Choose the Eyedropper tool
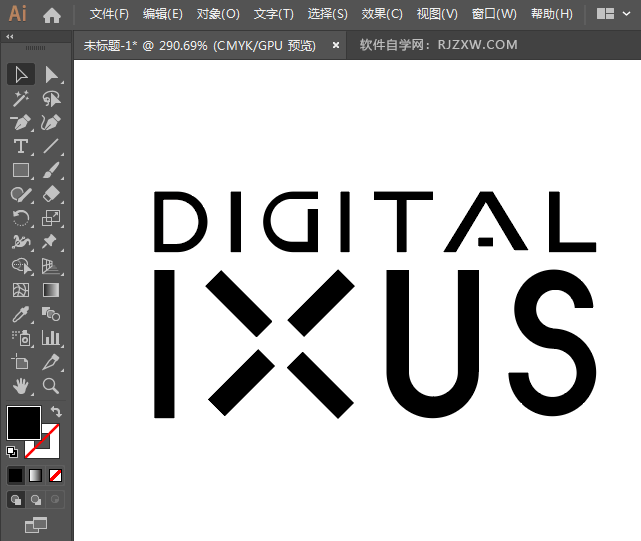Image resolution: width=641 pixels, height=541 pixels. [21, 314]
